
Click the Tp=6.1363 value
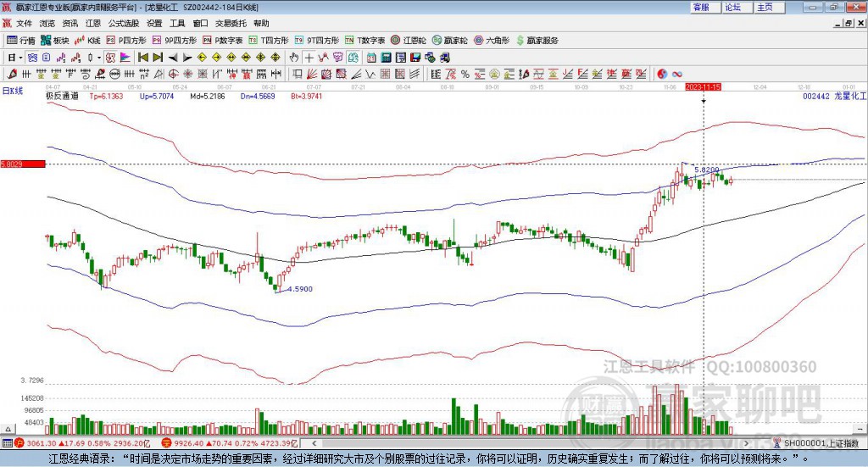(x=106, y=96)
